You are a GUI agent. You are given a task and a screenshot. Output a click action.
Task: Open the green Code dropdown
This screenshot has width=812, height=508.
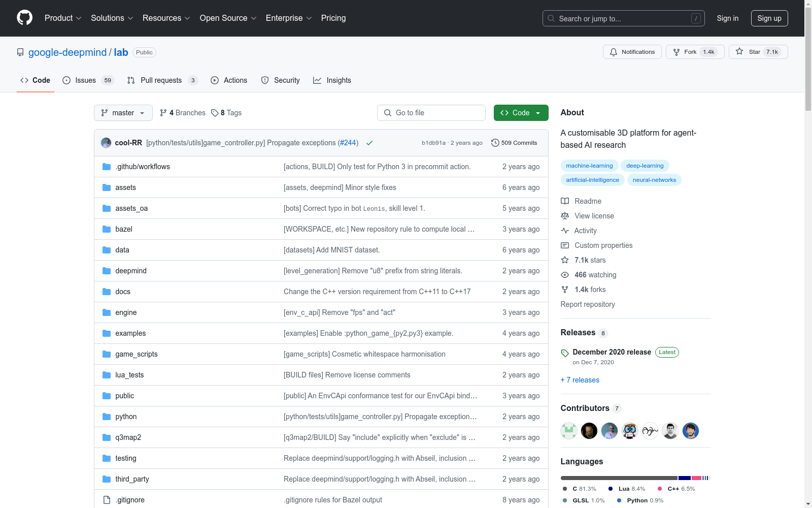tap(521, 113)
